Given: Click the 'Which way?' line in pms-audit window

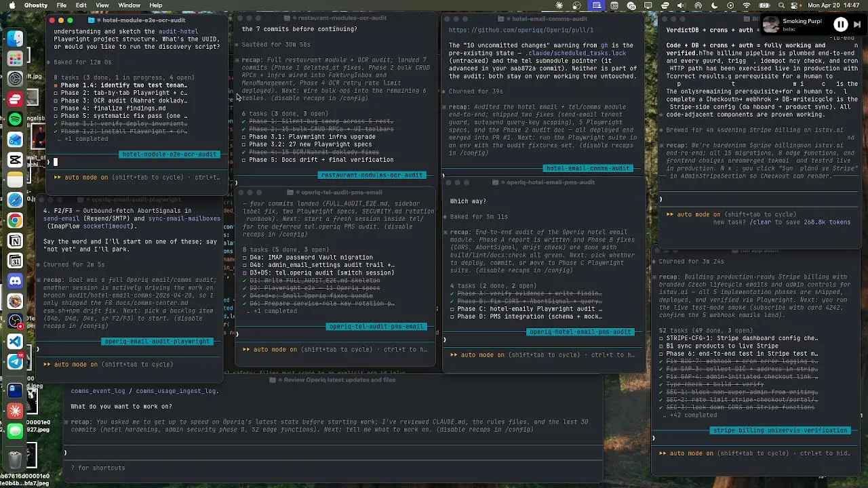Looking at the screenshot, I should 469,201.
